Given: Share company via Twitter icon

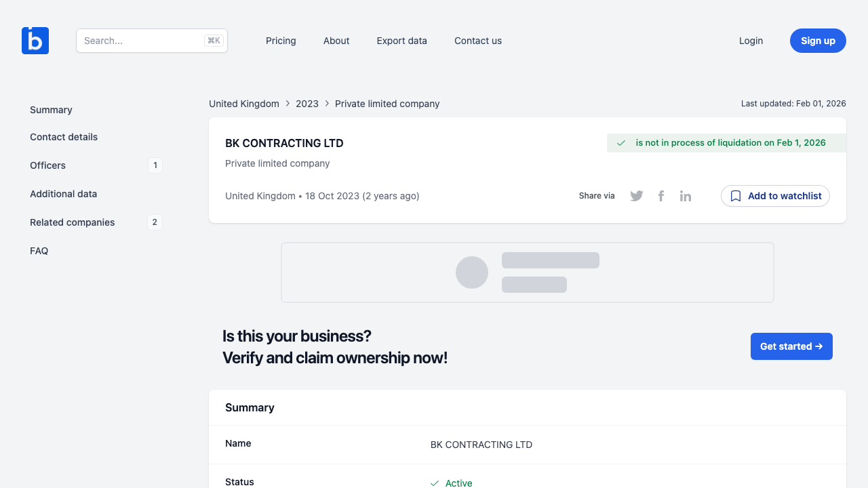Looking at the screenshot, I should (x=636, y=196).
